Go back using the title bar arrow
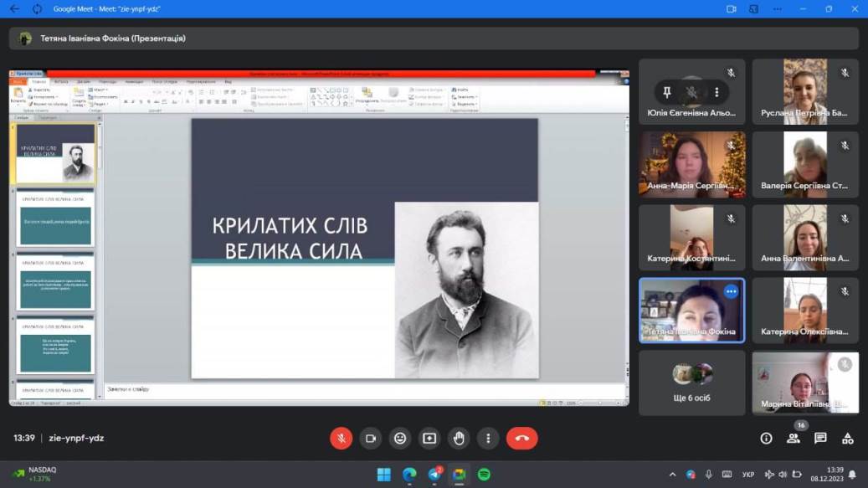 pyautogui.click(x=14, y=8)
